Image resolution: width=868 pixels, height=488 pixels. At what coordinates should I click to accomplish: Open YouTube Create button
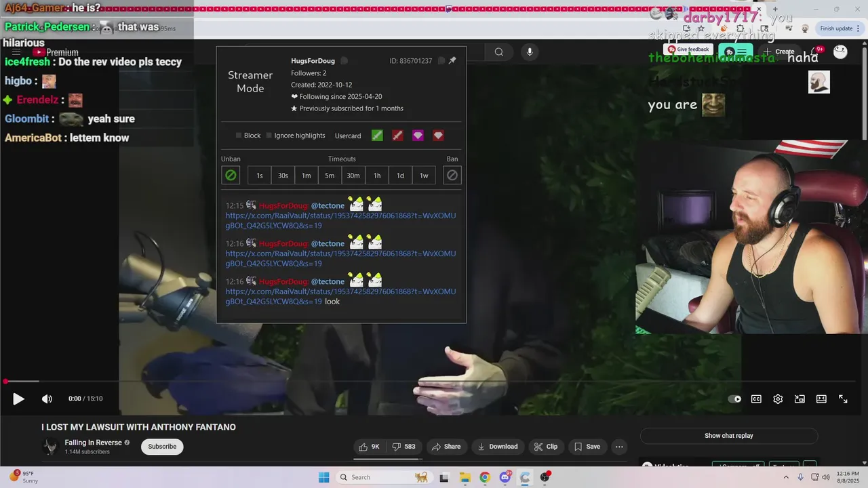coord(778,52)
